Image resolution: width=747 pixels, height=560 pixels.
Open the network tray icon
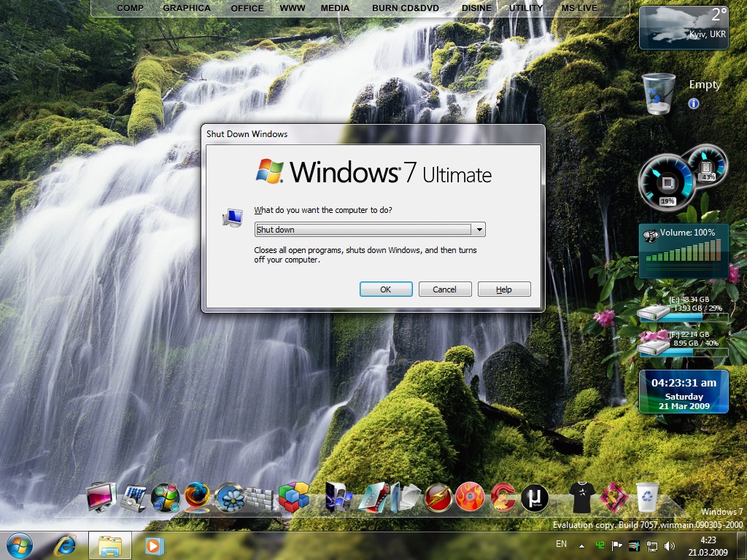click(651, 546)
